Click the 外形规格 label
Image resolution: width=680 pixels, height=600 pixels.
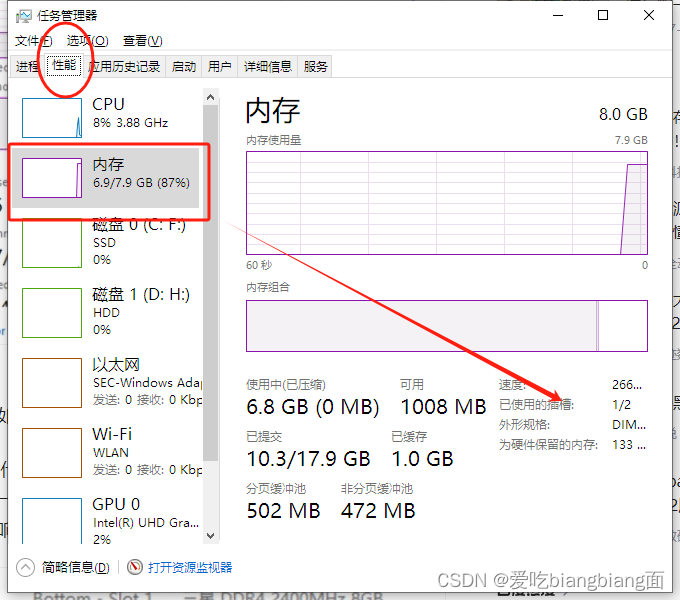coord(524,424)
